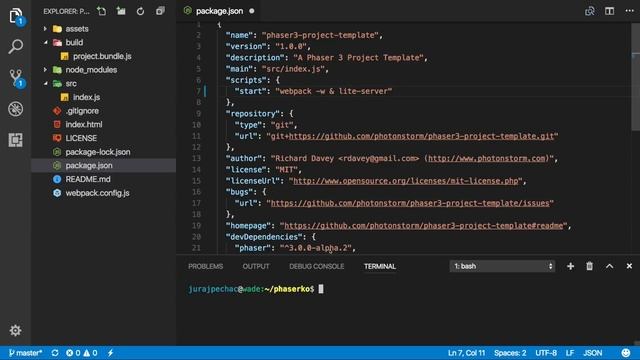Close the terminal panel
This screenshot has width=640, height=360.
point(629,266)
